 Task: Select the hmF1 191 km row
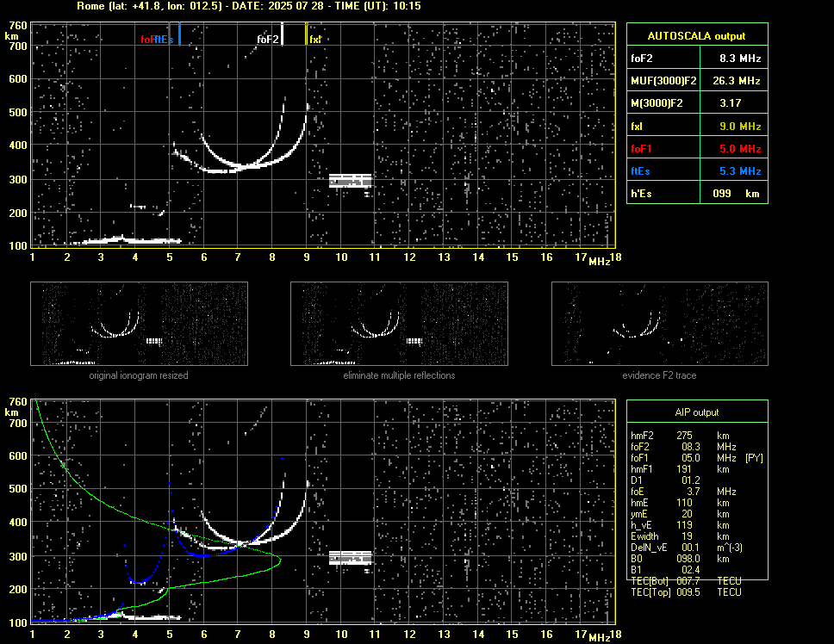(x=681, y=469)
